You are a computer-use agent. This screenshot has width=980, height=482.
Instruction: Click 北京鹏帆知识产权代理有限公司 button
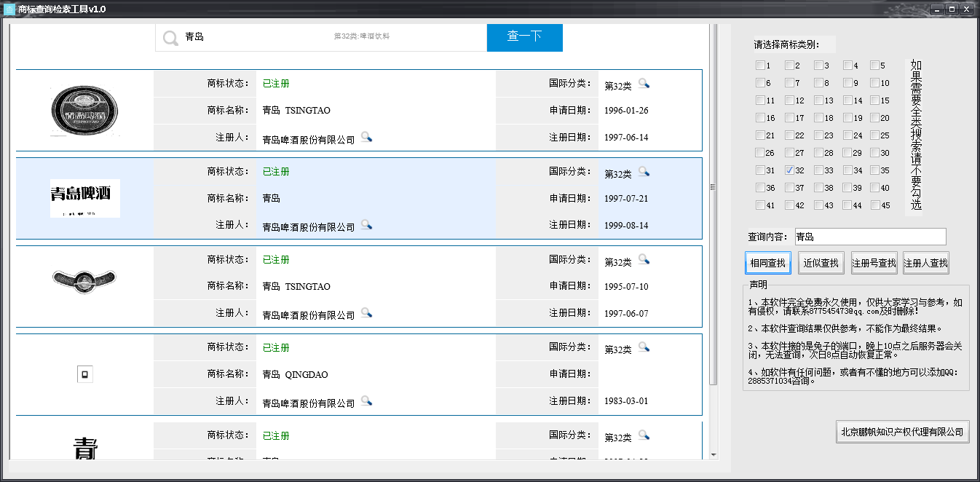pos(902,431)
